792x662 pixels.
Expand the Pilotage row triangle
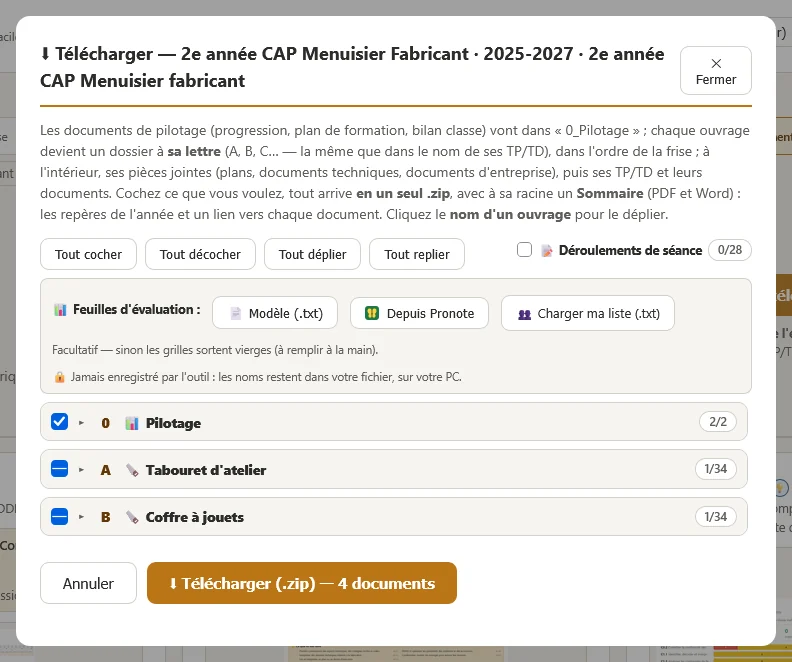click(81, 423)
